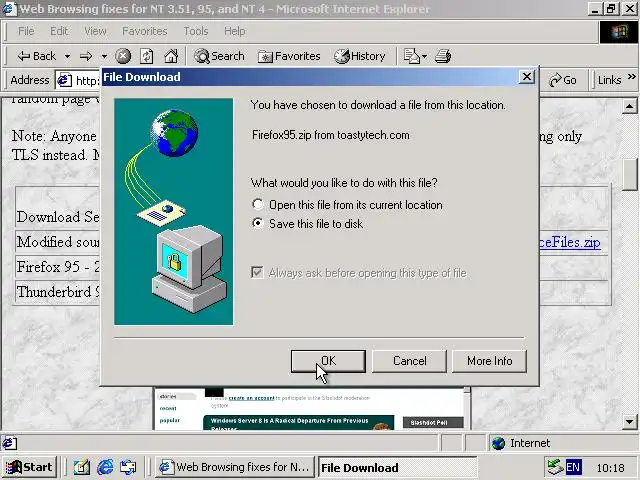Open the History toolbar button

[x=360, y=56]
